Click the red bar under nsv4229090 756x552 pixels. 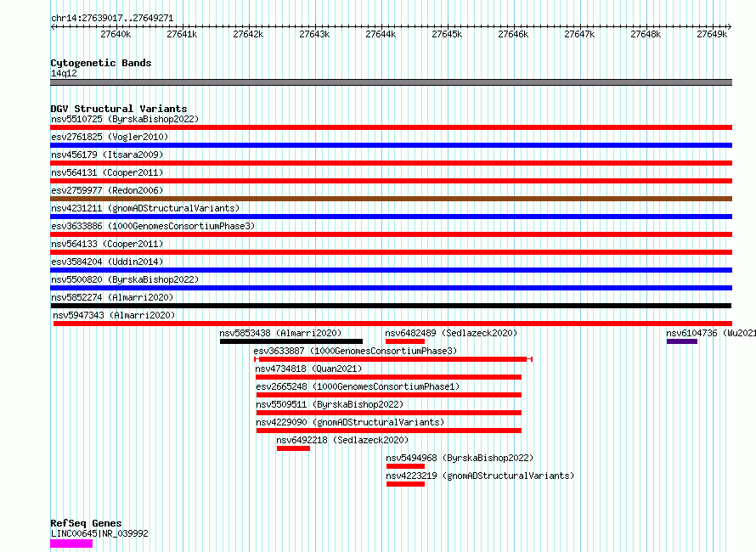[388, 431]
